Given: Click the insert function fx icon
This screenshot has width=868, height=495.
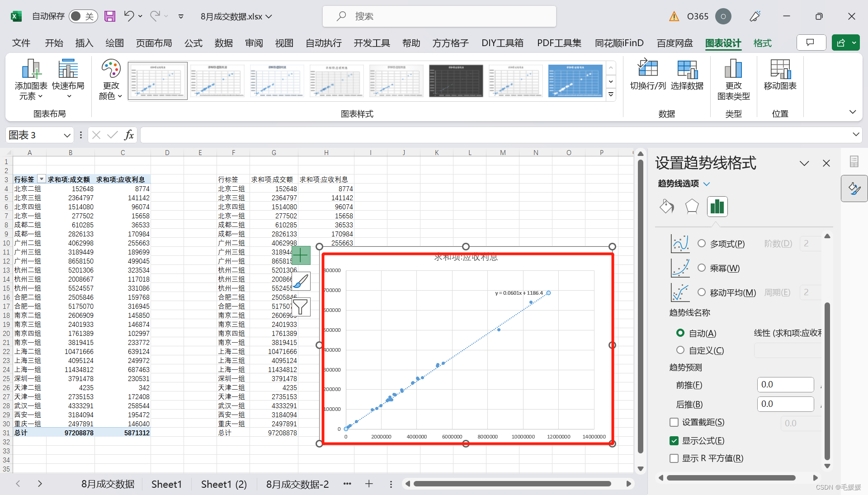Looking at the screenshot, I should tap(129, 135).
